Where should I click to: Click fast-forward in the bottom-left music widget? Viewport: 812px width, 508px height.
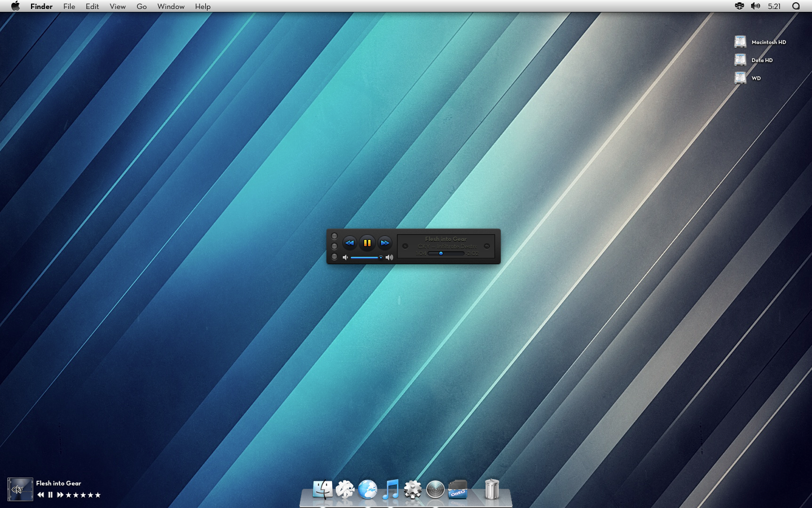tap(60, 495)
